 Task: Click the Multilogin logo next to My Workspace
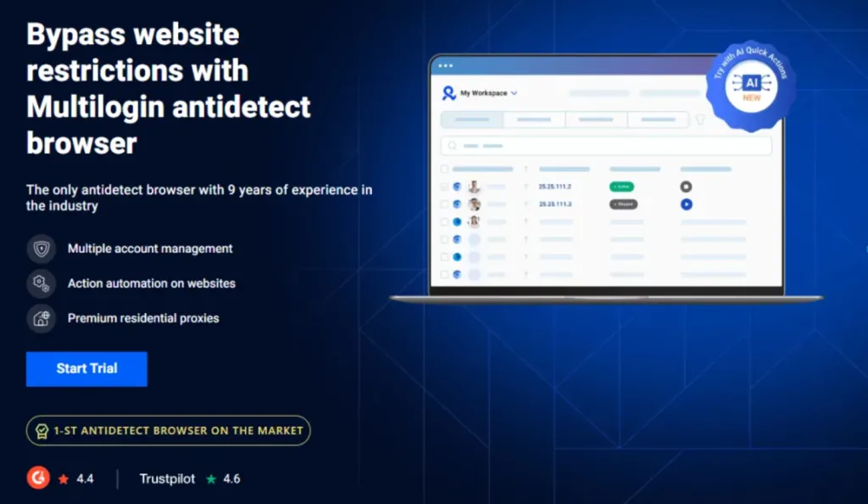(x=449, y=93)
